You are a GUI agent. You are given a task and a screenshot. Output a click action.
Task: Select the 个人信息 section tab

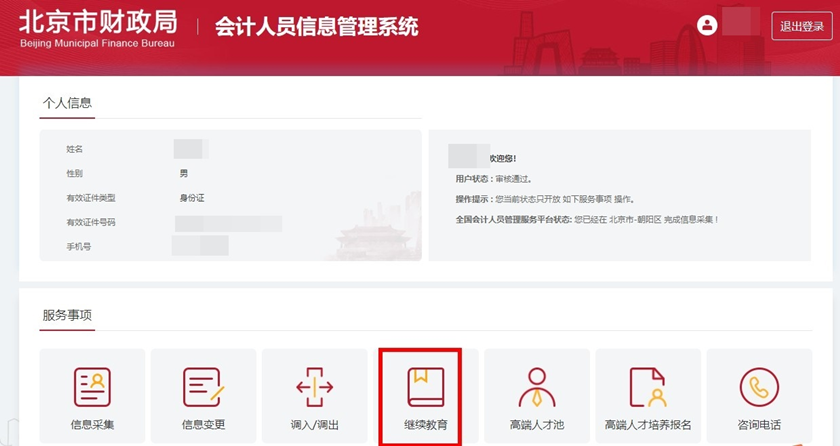67,103
